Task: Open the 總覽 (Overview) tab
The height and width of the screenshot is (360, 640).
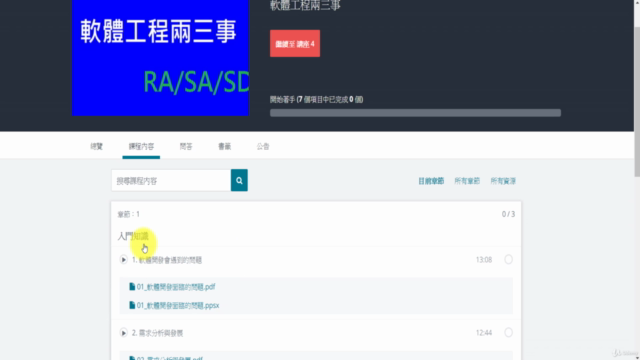Action: point(97,146)
